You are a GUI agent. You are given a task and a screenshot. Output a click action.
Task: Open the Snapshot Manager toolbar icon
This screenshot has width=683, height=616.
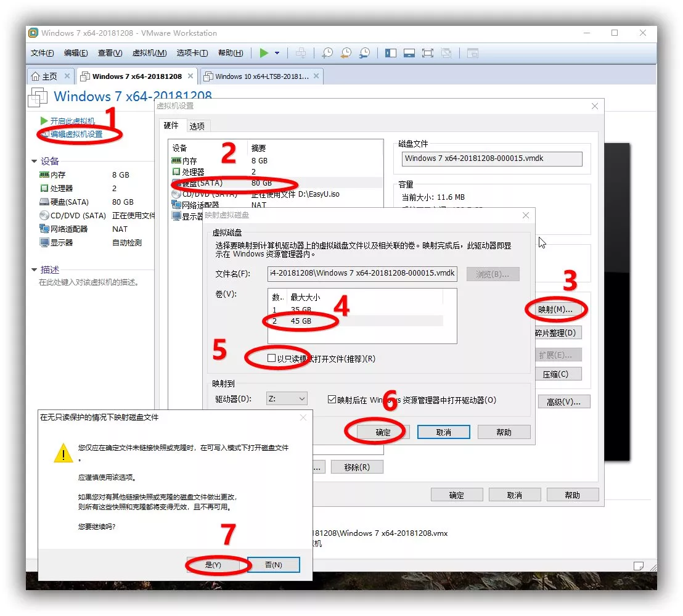pos(364,53)
